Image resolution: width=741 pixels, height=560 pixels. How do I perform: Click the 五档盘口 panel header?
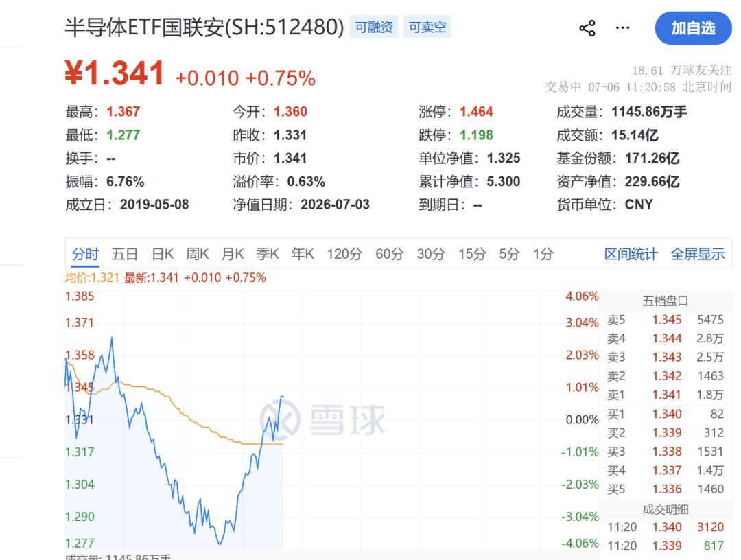tap(666, 301)
